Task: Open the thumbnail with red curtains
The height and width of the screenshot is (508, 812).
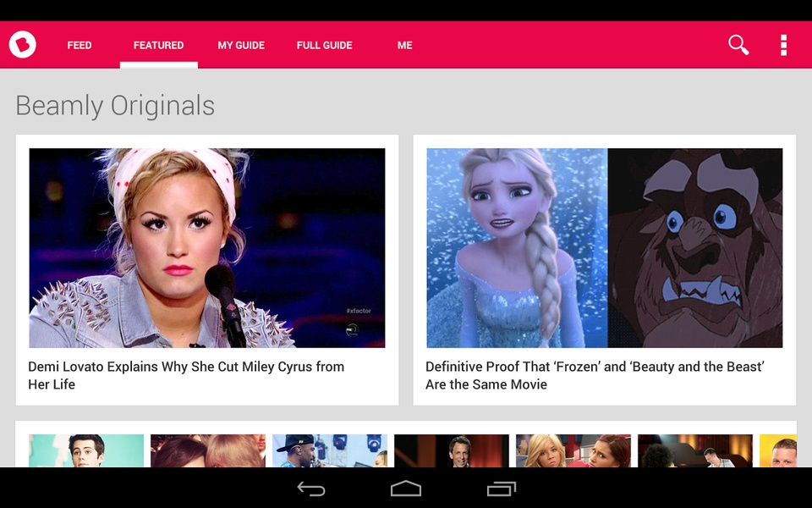Action: (452, 450)
